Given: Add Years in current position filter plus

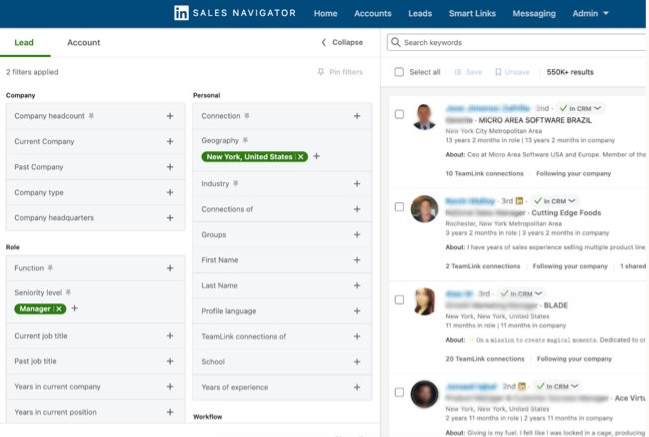Looking at the screenshot, I should 170,412.
